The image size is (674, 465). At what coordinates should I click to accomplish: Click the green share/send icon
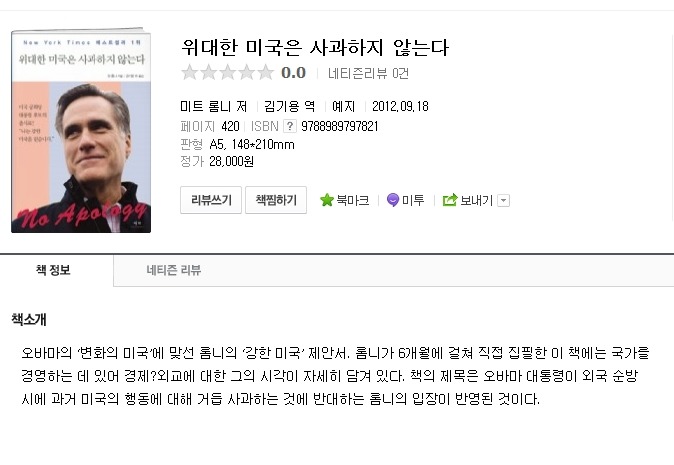pos(450,200)
